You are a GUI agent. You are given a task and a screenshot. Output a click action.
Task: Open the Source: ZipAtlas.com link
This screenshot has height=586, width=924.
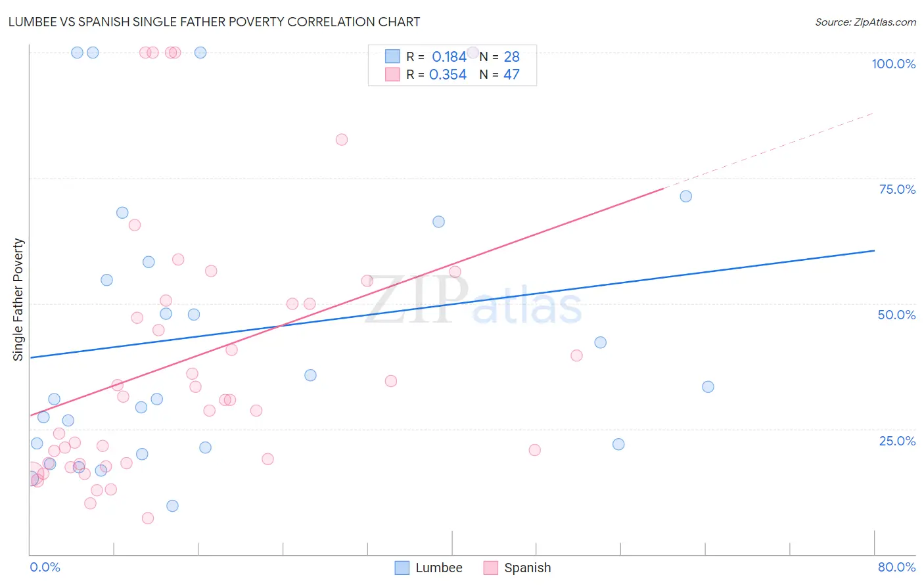[866, 22]
